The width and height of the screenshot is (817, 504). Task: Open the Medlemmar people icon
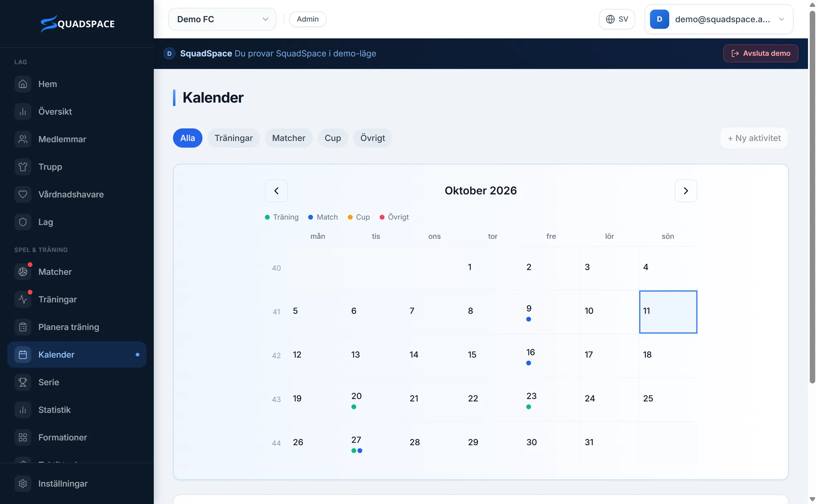click(23, 139)
